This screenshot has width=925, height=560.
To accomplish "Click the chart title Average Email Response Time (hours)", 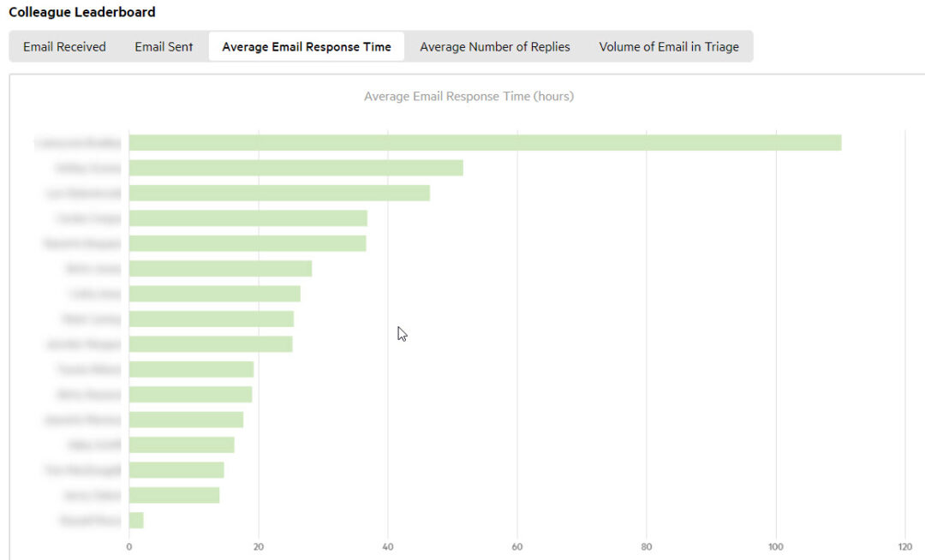I will 468,97.
